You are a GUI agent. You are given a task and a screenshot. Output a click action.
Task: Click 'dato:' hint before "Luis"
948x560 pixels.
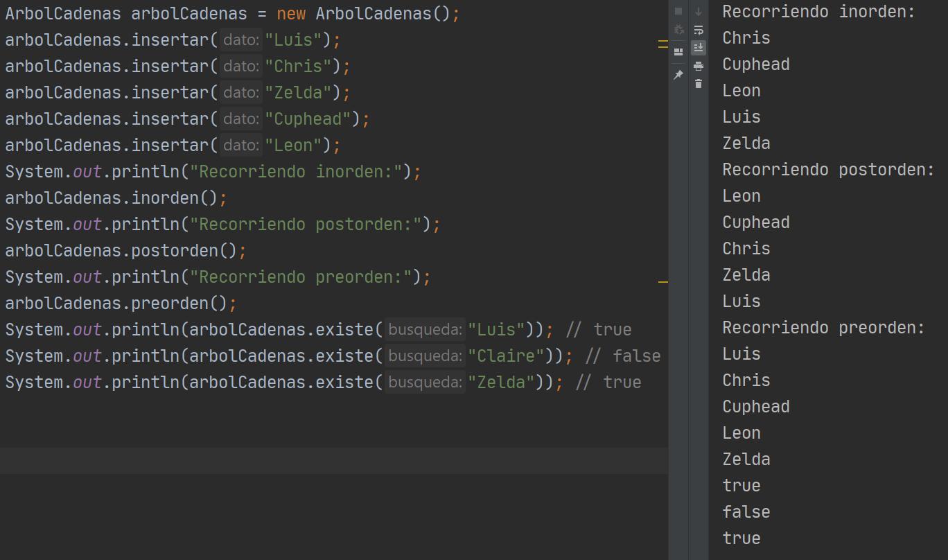[241, 40]
